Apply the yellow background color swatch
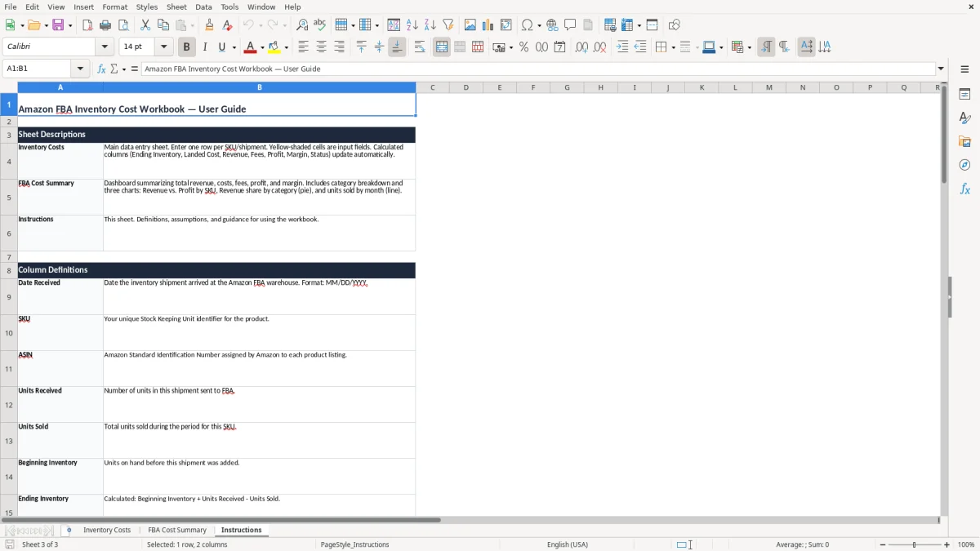Screen dimensions: 980x551 tap(274, 47)
